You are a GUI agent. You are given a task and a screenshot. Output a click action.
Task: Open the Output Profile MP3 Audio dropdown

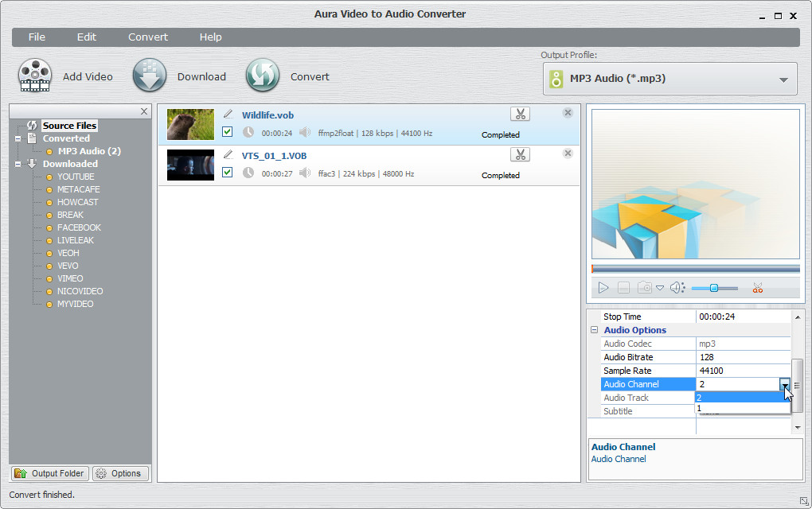pos(670,79)
